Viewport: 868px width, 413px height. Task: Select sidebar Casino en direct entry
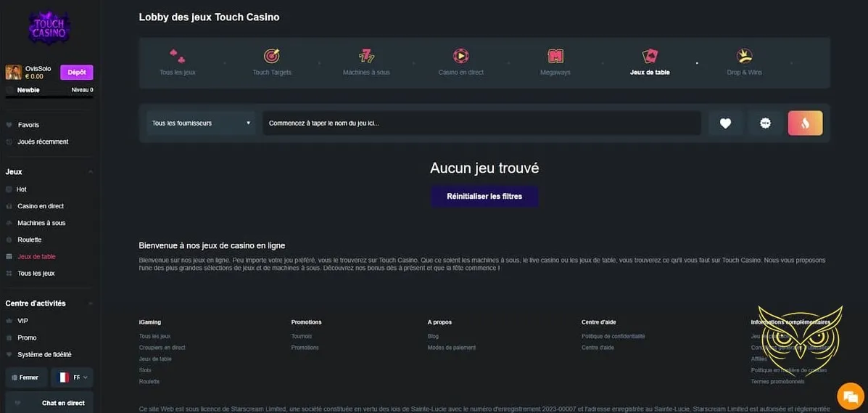tap(41, 206)
